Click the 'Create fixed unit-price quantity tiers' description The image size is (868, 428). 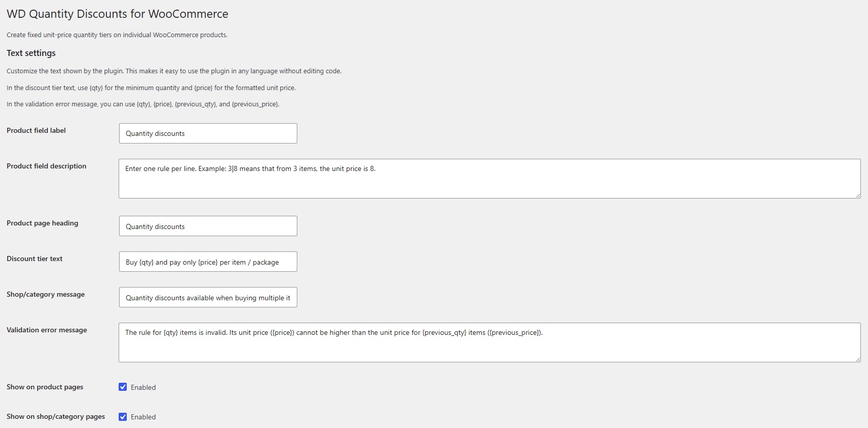point(117,35)
